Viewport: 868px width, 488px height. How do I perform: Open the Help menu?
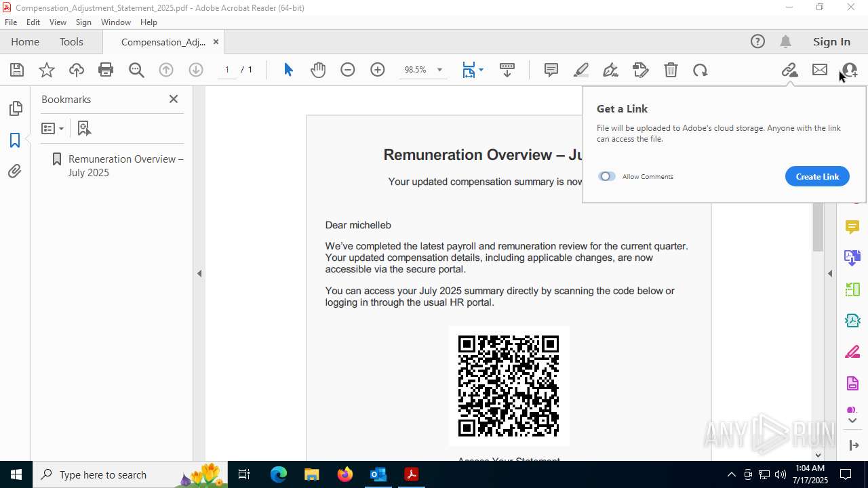click(149, 22)
